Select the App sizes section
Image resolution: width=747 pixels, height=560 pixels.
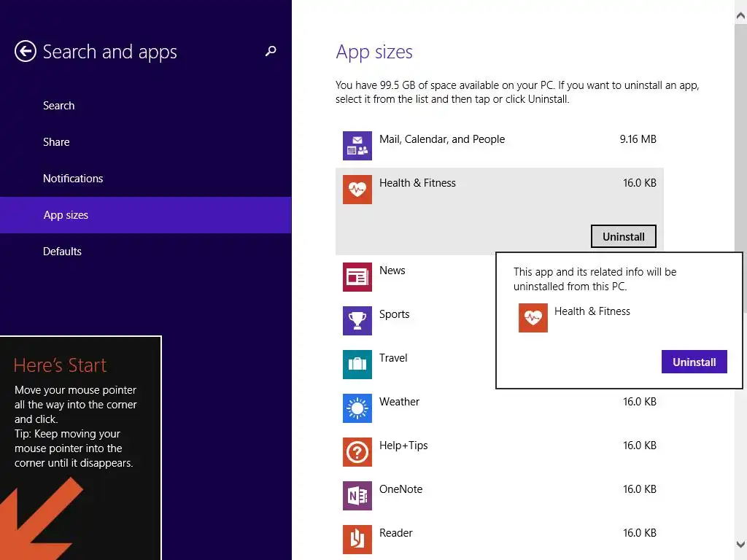145,215
